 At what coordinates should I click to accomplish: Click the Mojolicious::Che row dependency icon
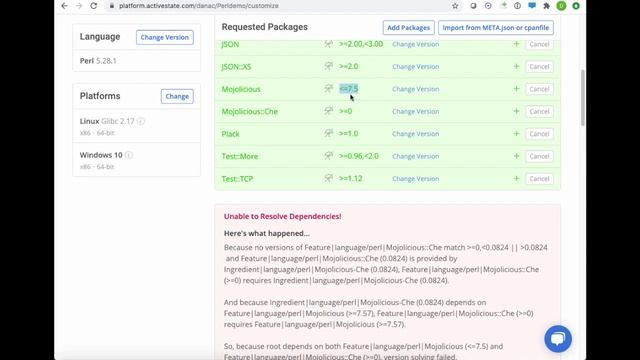329,111
